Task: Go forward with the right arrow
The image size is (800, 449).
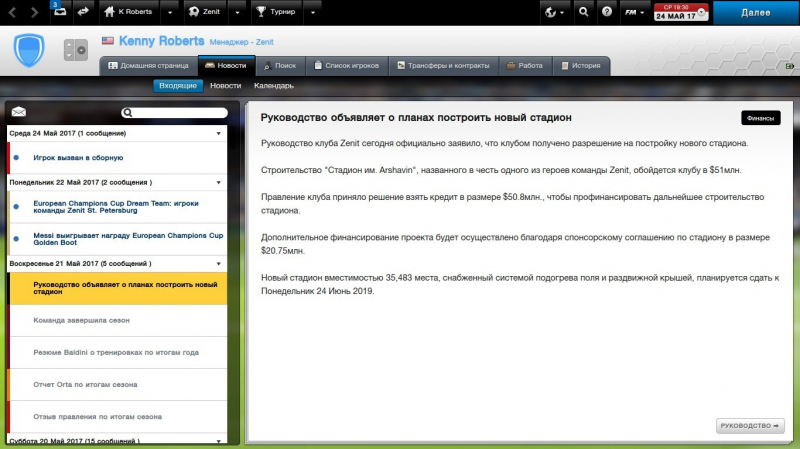Action: [34, 12]
